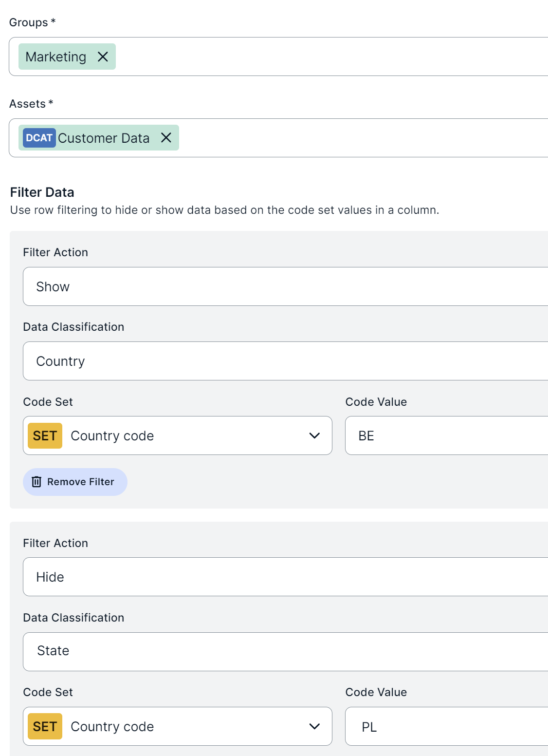Remove the Marketing group chip
Screen dimensions: 548x756
click(103, 57)
